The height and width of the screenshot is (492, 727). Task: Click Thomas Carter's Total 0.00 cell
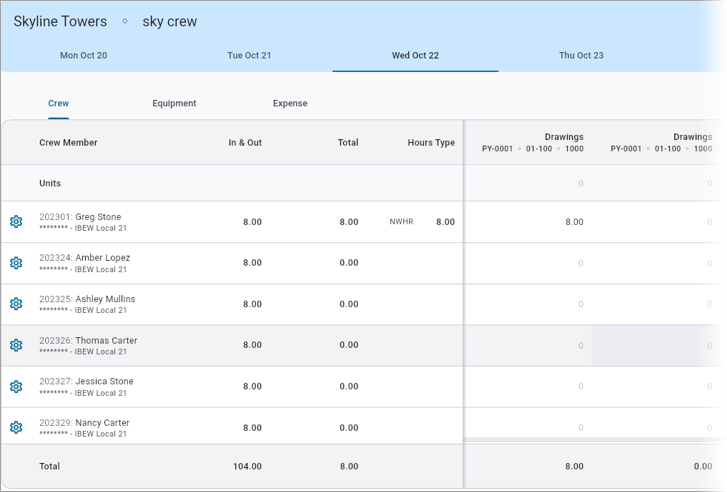(349, 345)
